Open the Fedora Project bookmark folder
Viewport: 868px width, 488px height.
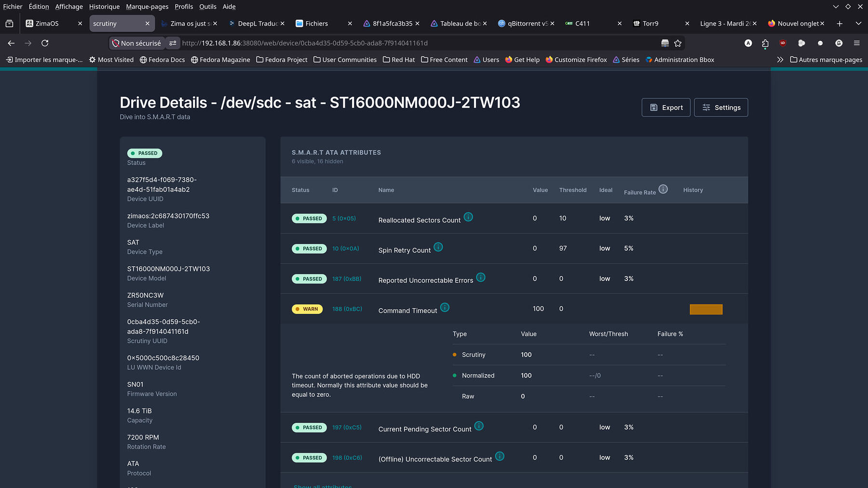tap(282, 60)
